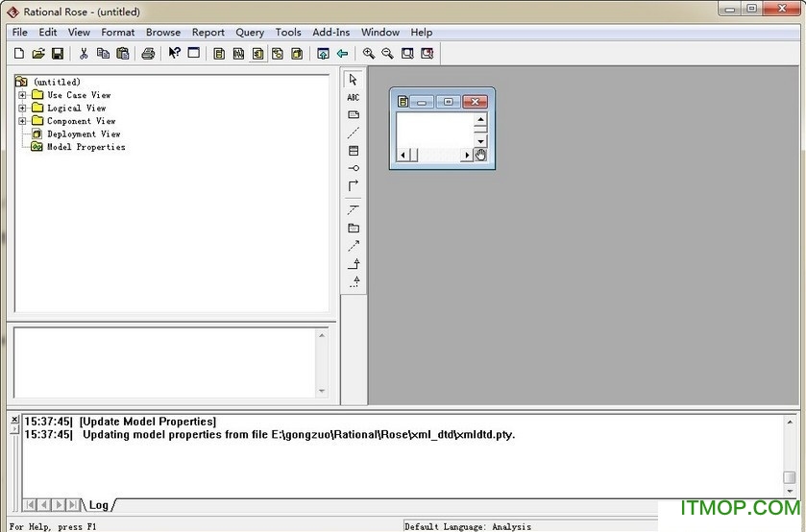Screen dimensions: 806x532
Task: Open the Add-Ins menu
Action: pyautogui.click(x=331, y=32)
